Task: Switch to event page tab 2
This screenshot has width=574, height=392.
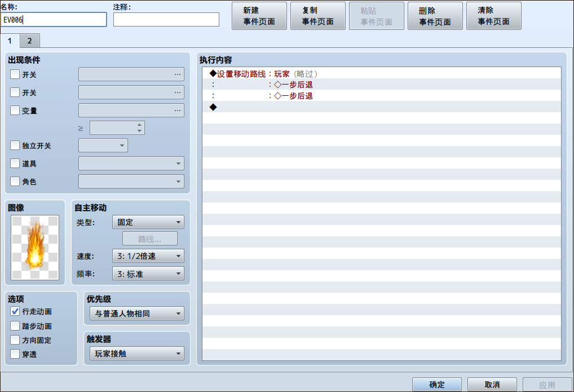Action: (30, 41)
